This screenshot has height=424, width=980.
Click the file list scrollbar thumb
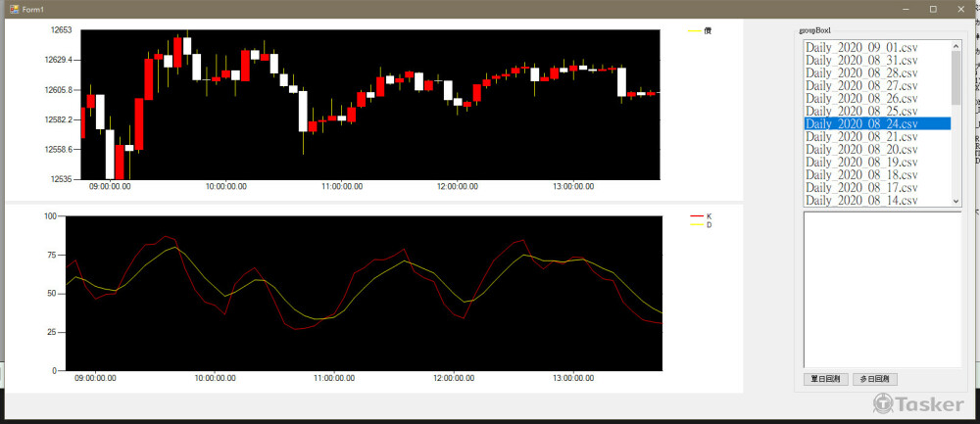click(956, 77)
